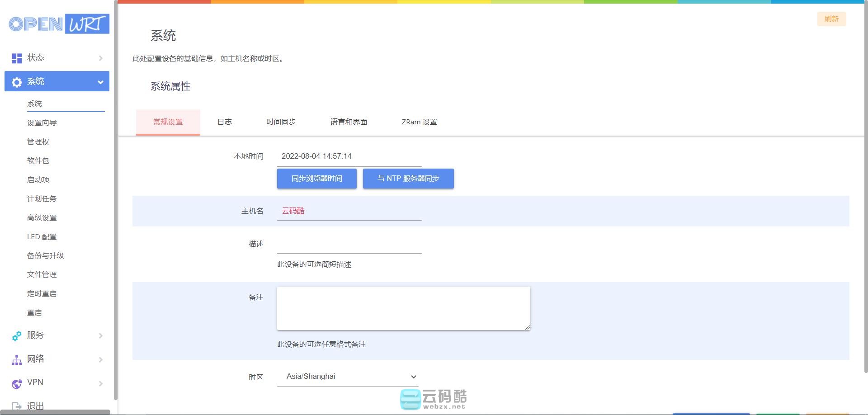Expand the 服务 menu arrow
868x415 pixels.
[x=100, y=336]
